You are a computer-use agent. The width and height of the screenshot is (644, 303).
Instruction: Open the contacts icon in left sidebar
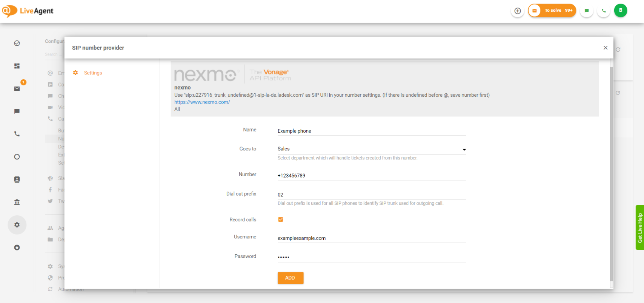(x=17, y=179)
